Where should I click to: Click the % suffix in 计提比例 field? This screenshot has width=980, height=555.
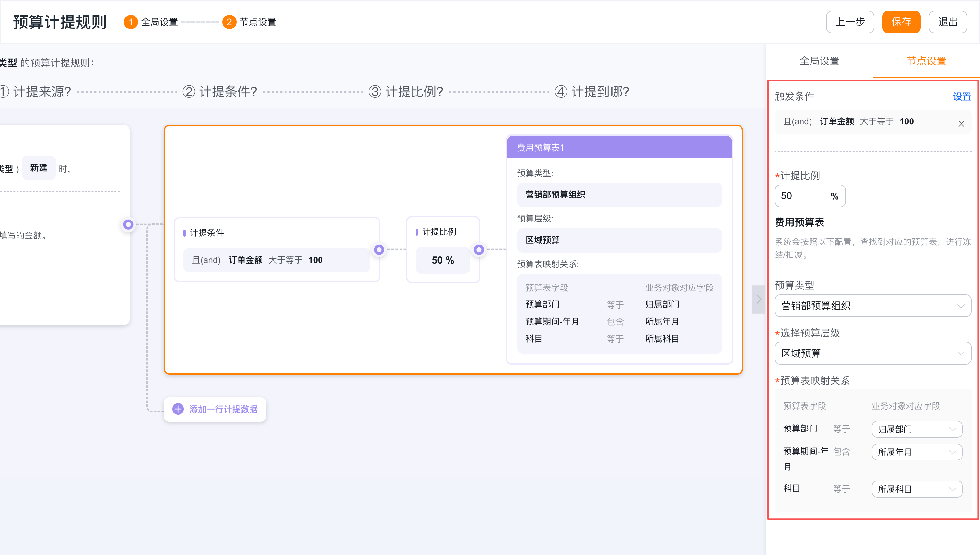click(x=834, y=196)
